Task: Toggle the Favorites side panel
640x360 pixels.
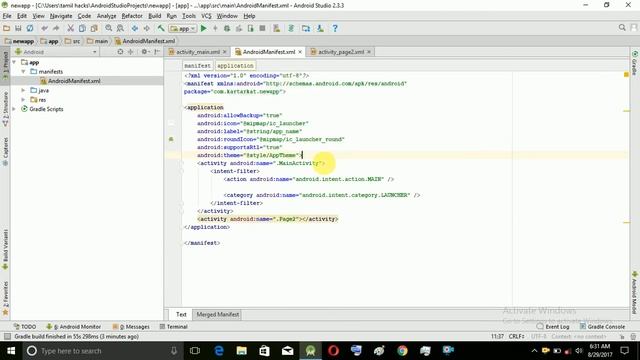Action: pyautogui.click(x=5, y=298)
